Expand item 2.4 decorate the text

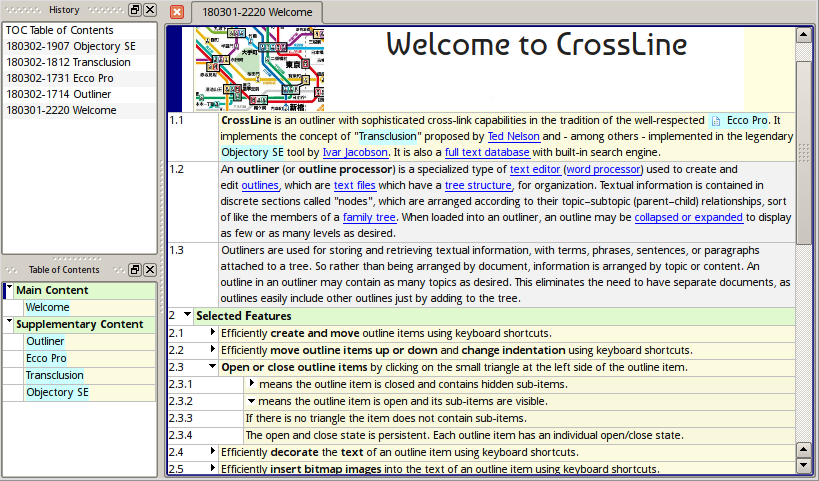(x=212, y=451)
